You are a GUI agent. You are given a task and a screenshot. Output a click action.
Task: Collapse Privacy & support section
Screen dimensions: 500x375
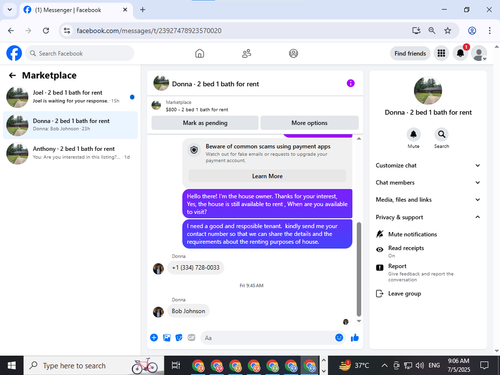point(428,217)
